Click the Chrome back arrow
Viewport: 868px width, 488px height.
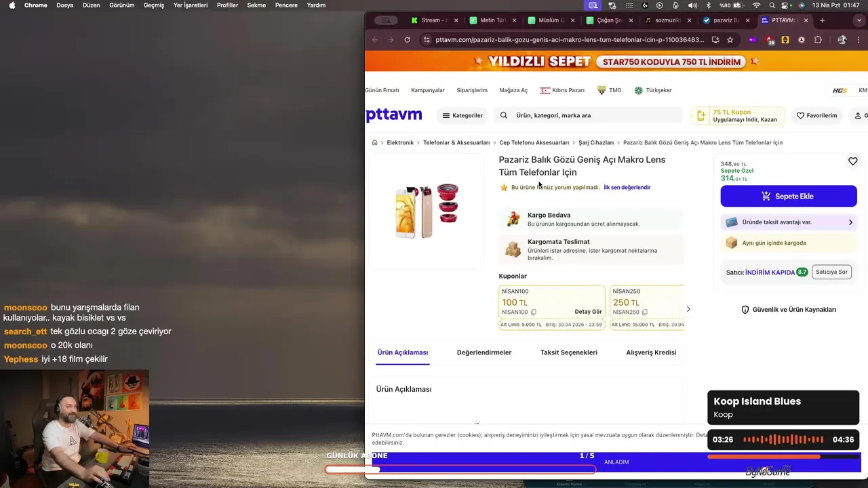[x=374, y=40]
